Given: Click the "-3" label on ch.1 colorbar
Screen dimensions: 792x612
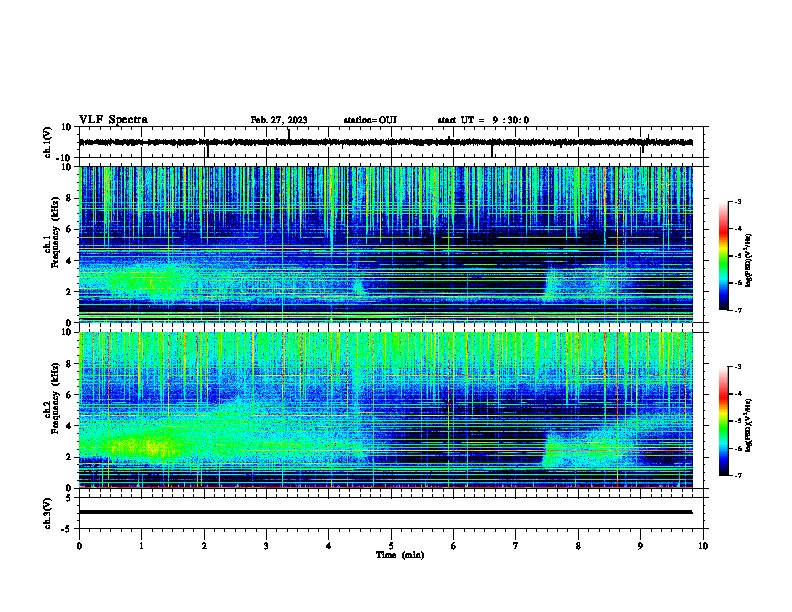Looking at the screenshot, I should pyautogui.click(x=738, y=201).
